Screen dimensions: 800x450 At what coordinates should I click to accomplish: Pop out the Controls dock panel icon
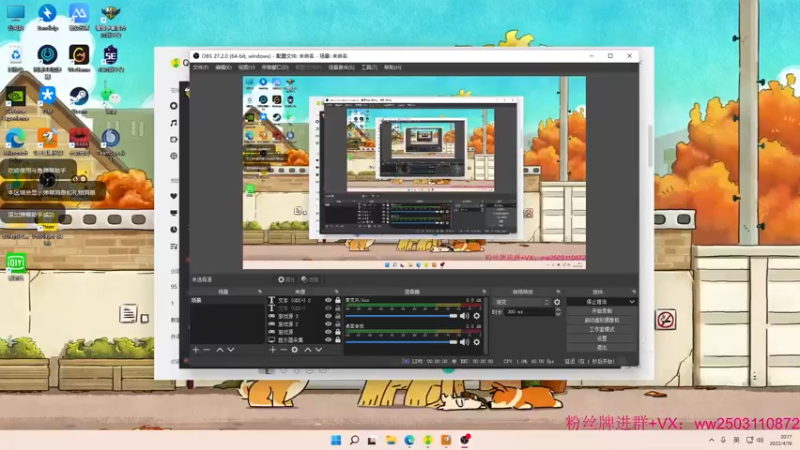[634, 292]
